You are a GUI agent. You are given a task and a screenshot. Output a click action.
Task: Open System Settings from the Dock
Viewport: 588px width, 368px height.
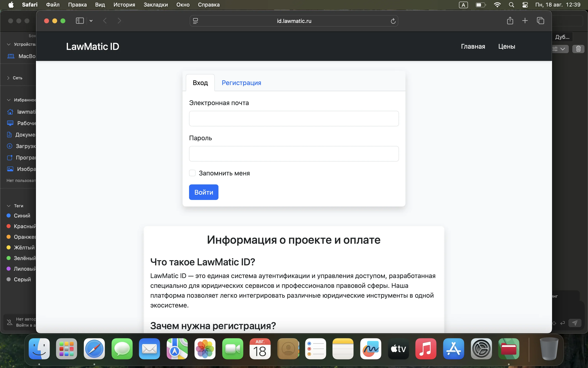[x=481, y=349]
